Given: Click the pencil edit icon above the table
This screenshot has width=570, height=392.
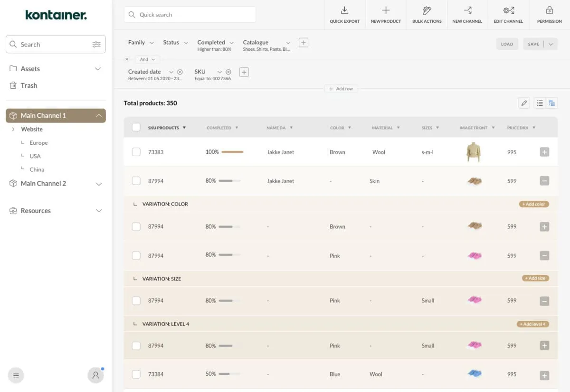Looking at the screenshot, I should [524, 103].
